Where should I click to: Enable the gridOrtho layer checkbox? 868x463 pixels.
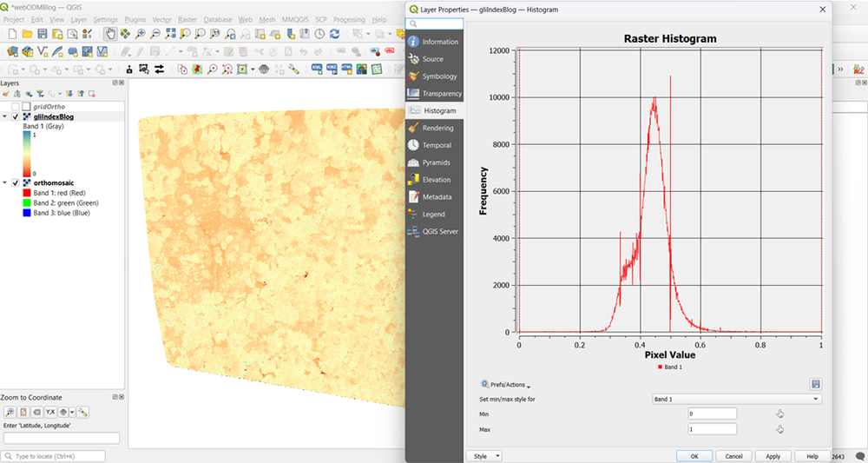[x=15, y=107]
